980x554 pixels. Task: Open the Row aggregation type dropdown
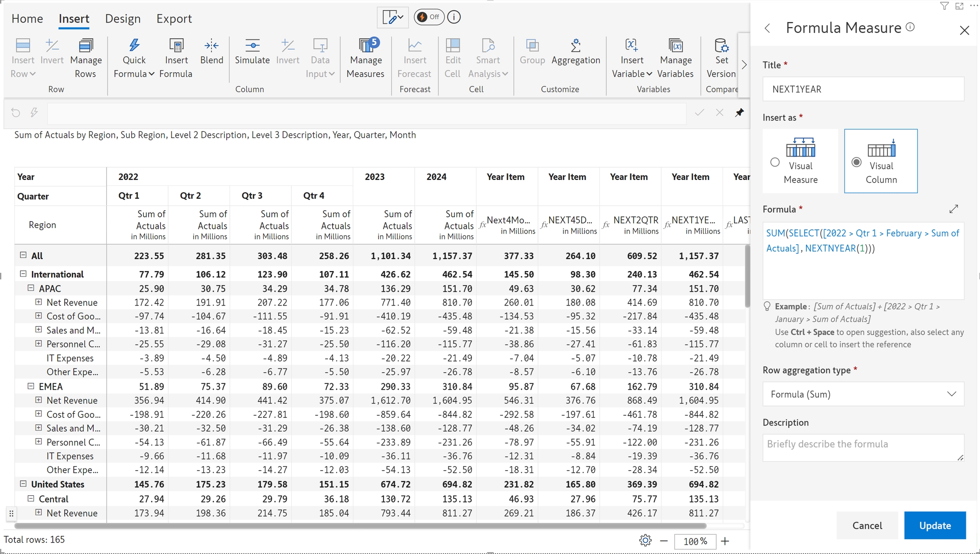863,394
